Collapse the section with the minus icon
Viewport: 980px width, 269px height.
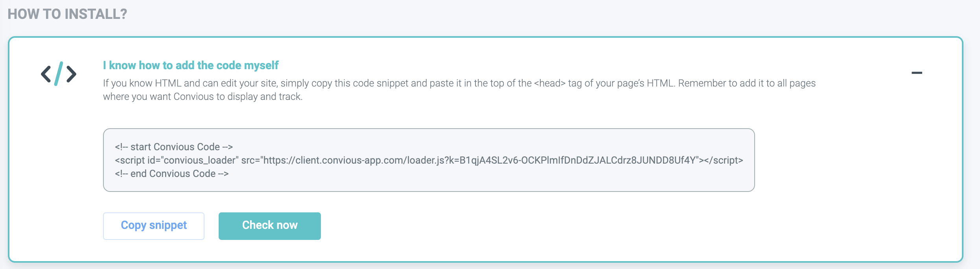click(x=917, y=73)
